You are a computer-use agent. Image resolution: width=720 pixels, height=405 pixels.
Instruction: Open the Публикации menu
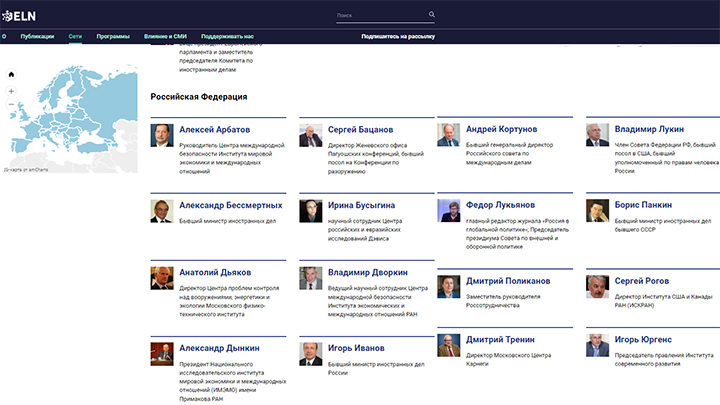click(x=37, y=36)
